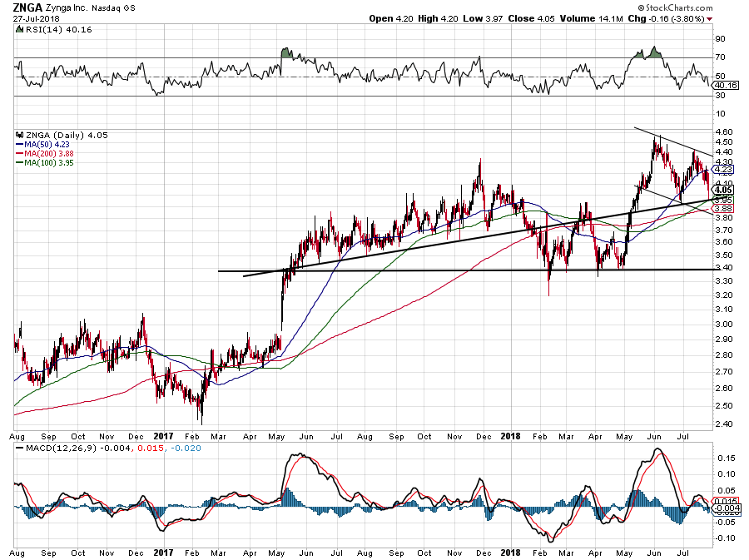Viewport: 749px width, 560px height.
Task: Click the 10 level on the RSI axis
Action: (720, 114)
